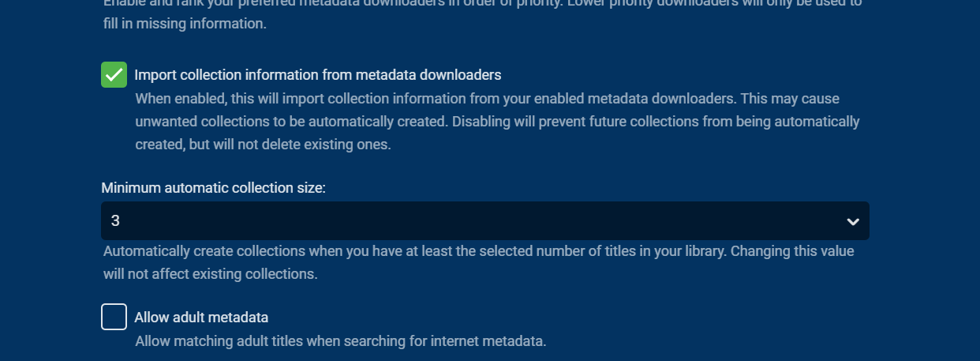Enable the Allow adult metadata checkbox

tap(114, 317)
